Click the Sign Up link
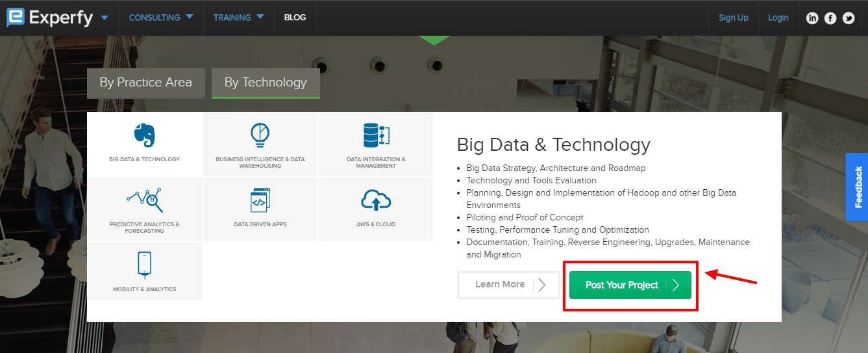This screenshot has height=353, width=868. [x=734, y=18]
